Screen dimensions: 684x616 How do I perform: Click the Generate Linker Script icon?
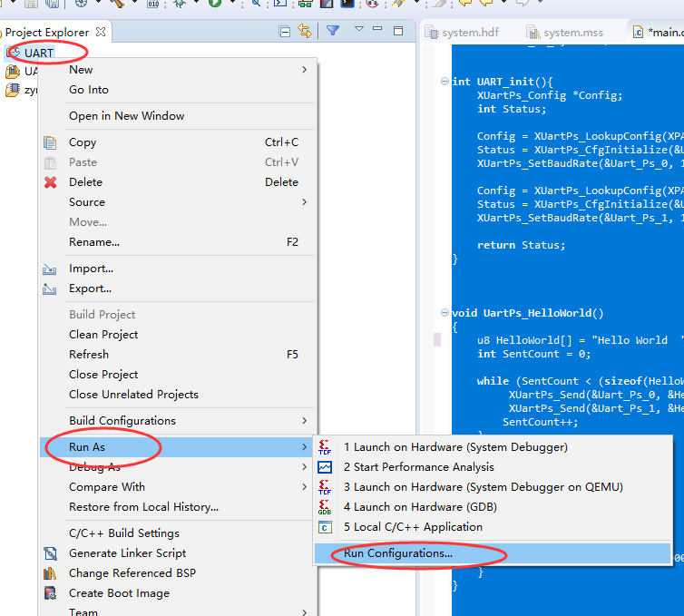click(50, 553)
